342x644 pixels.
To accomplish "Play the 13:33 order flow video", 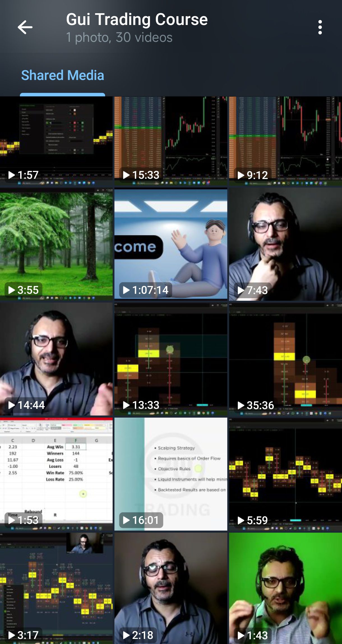I will (x=171, y=359).
